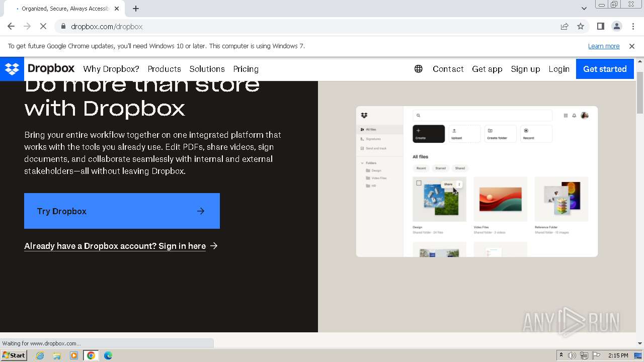644x362 pixels.
Task: Stop loading the page
Action: point(43,26)
